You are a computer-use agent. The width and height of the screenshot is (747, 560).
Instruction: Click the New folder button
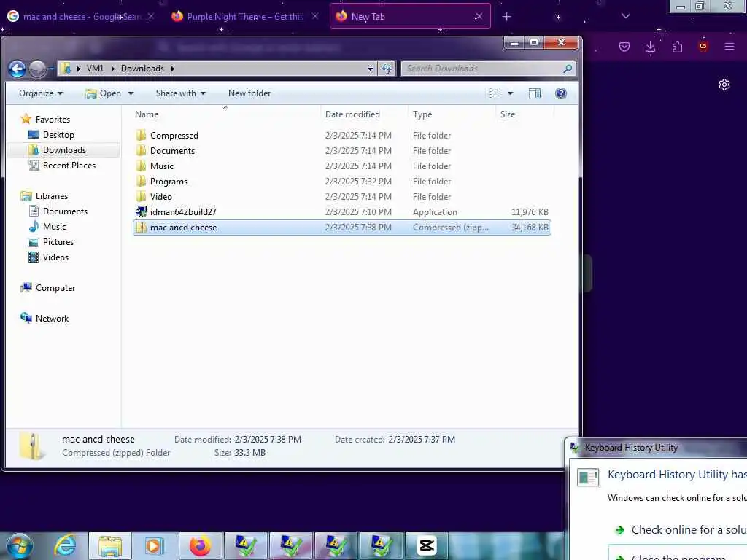pos(249,93)
